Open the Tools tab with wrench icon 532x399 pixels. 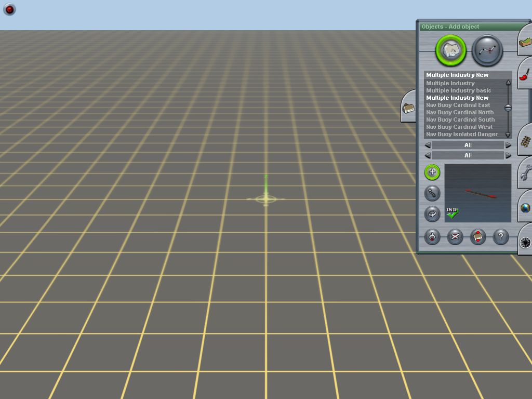525,172
